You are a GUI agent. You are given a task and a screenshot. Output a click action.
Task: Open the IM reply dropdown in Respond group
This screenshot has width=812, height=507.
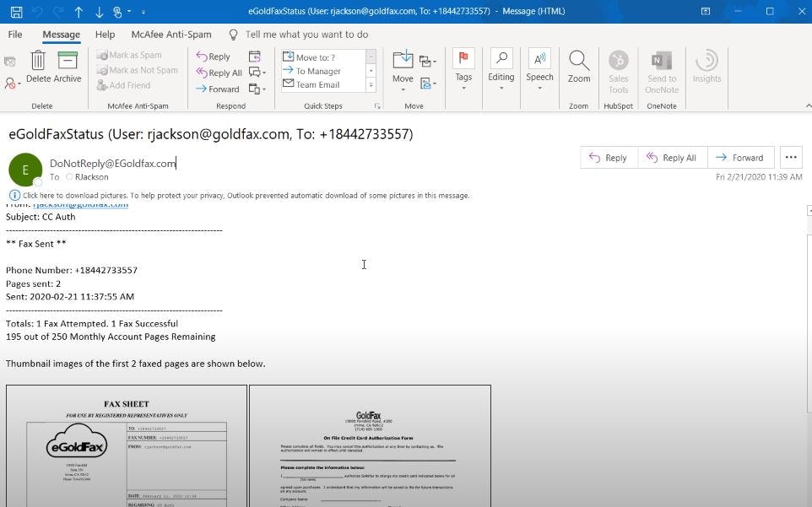tap(257, 73)
